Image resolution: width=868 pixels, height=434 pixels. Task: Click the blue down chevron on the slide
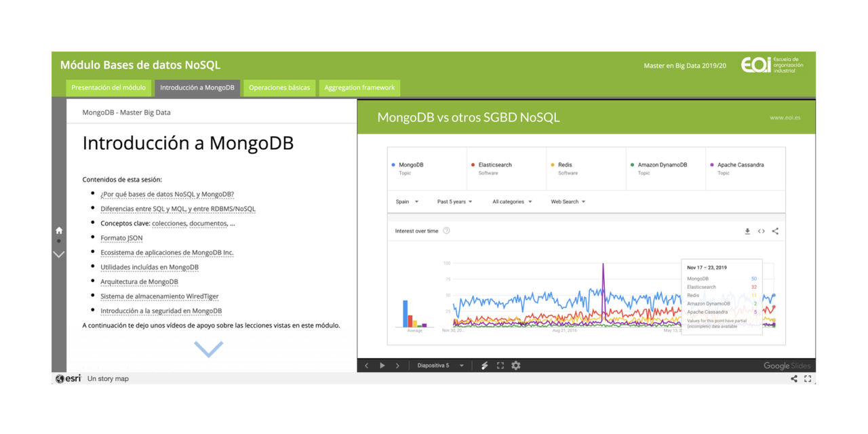click(x=209, y=349)
